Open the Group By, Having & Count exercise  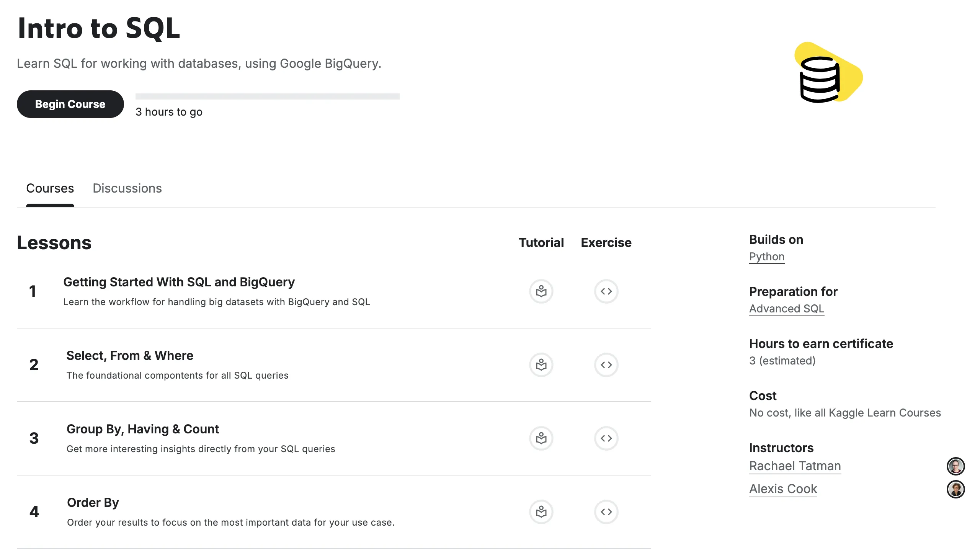click(606, 438)
